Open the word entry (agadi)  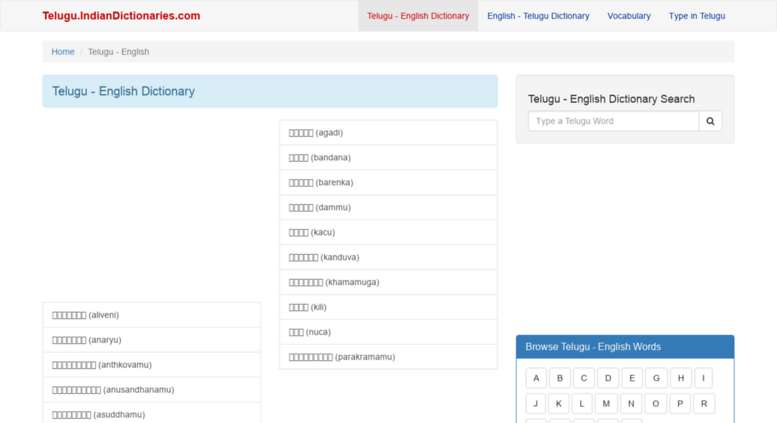click(x=316, y=133)
